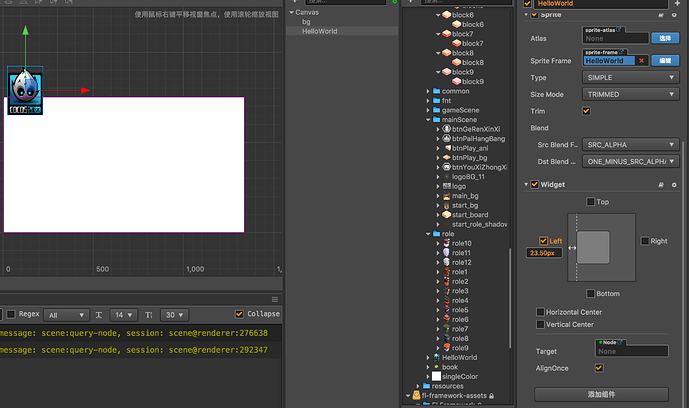Image resolution: width=689 pixels, height=408 pixels.
Task: Click the 添加组件 add component button
Action: (600, 394)
